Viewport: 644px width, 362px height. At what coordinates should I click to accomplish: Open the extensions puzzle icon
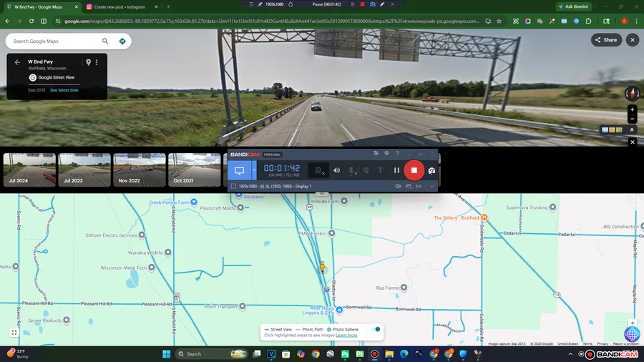[588, 21]
